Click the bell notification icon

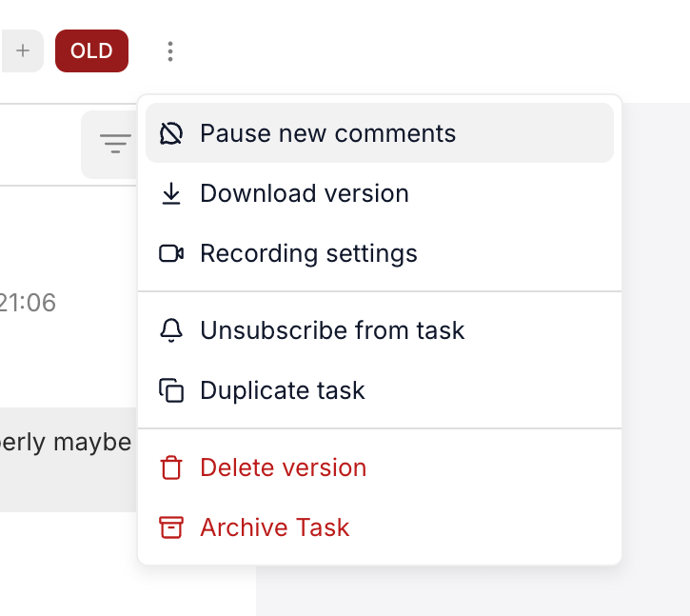point(171,330)
